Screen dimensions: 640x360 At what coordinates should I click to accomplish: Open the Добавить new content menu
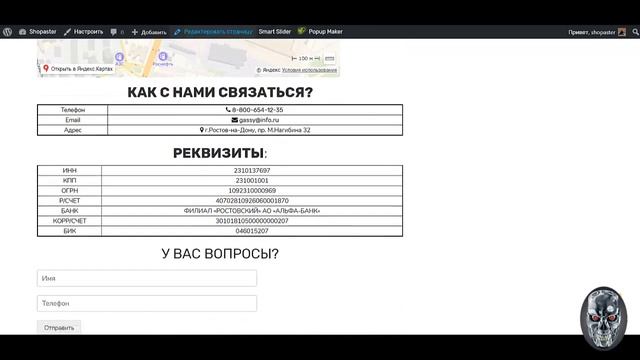(x=149, y=32)
